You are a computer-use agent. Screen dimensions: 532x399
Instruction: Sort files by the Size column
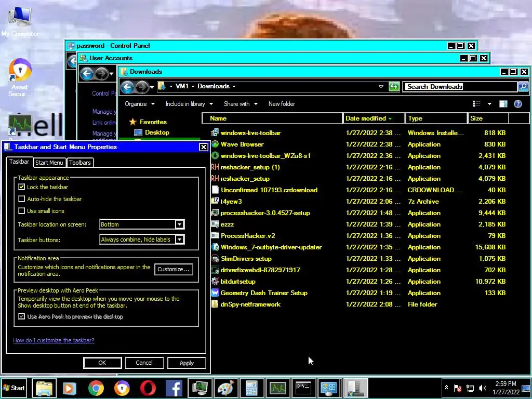coord(488,118)
